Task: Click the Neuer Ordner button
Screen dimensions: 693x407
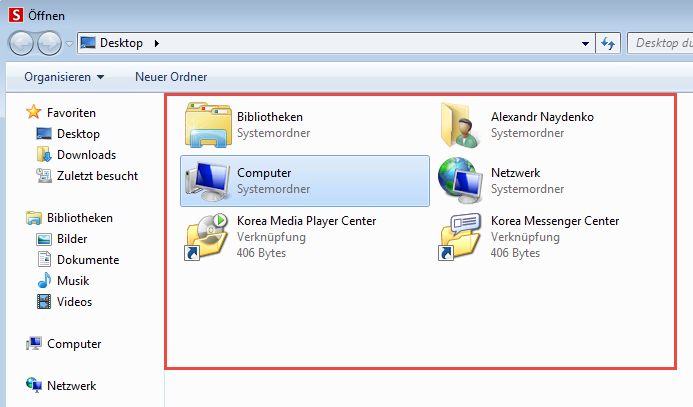Action: point(171,77)
